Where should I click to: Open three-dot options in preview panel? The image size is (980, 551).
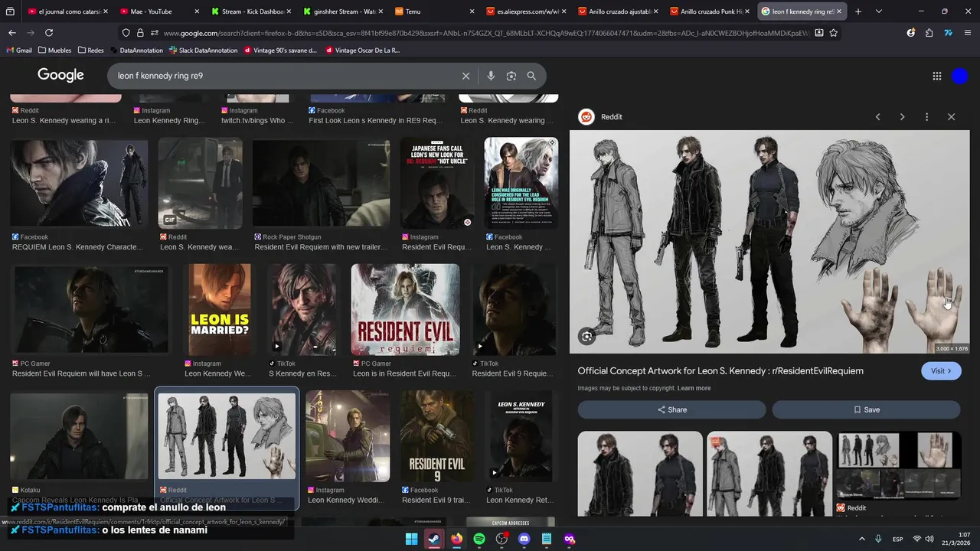point(926,117)
